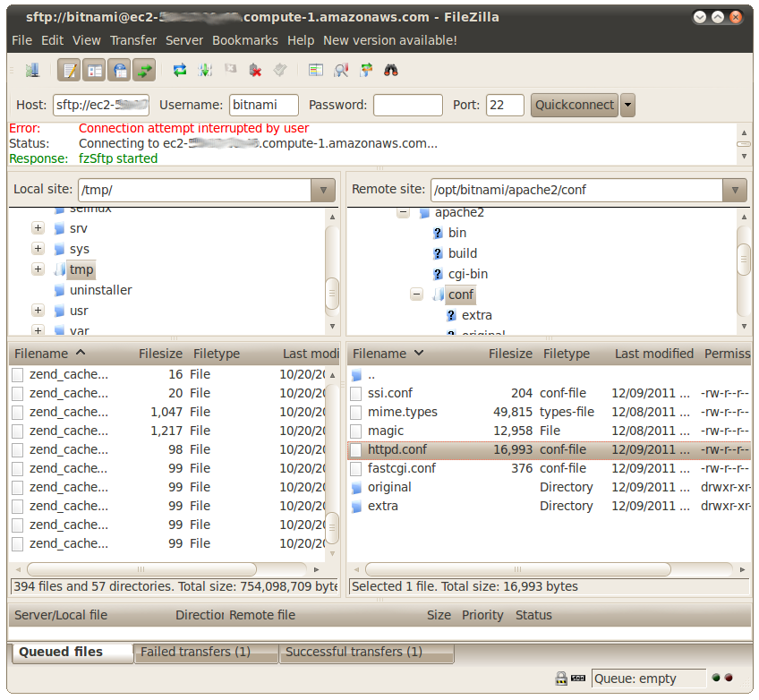Toggle transfer queue display icon

[x=144, y=71]
